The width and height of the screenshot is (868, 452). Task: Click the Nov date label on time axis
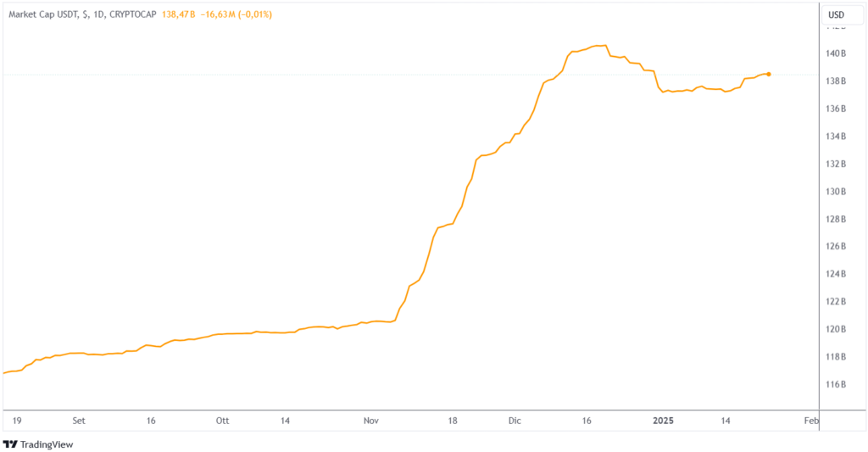pyautogui.click(x=371, y=421)
